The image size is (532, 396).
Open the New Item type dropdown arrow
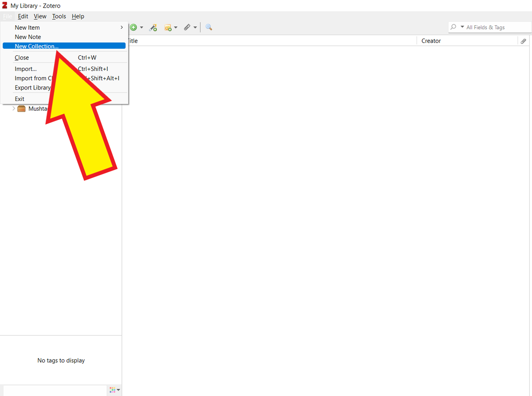pyautogui.click(x=141, y=27)
